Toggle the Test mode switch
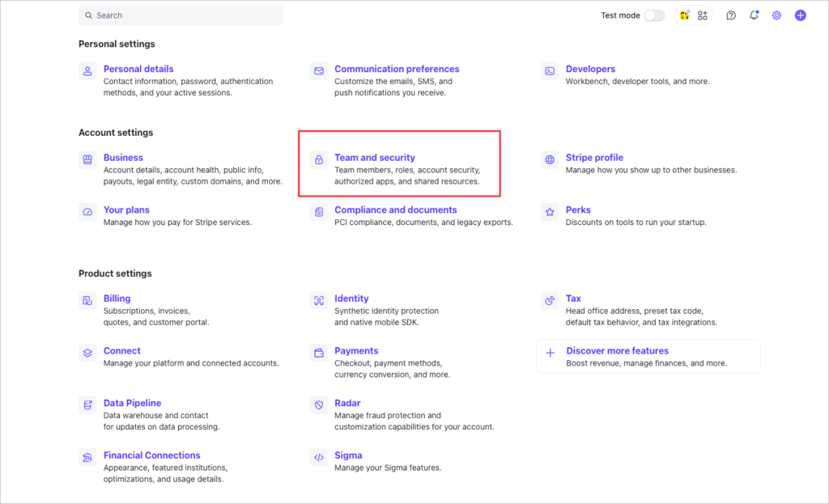The image size is (829, 504). pyautogui.click(x=654, y=15)
